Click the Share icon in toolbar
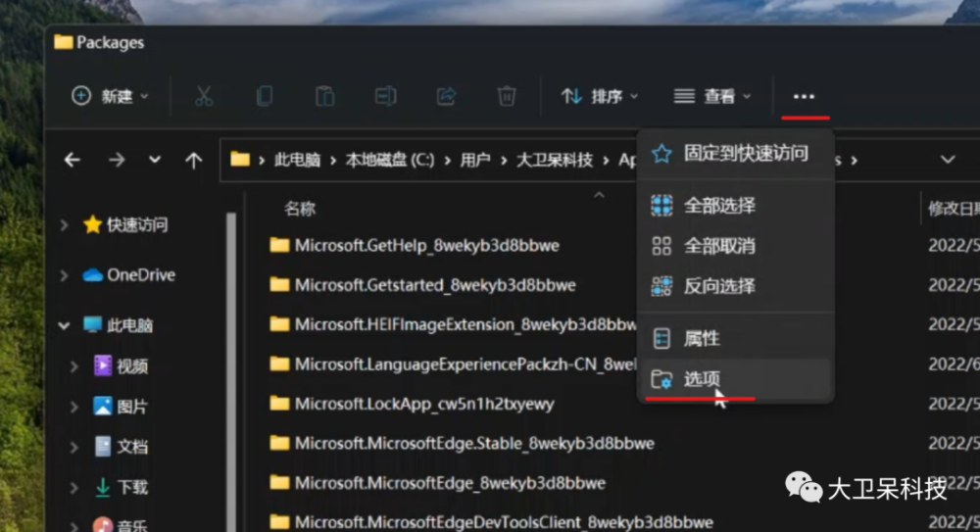This screenshot has height=532, width=980. [446, 96]
